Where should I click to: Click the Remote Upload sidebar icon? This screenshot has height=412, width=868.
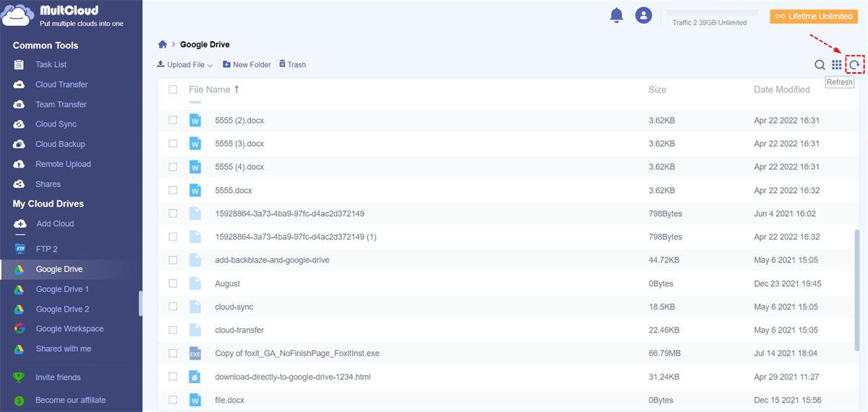point(20,164)
